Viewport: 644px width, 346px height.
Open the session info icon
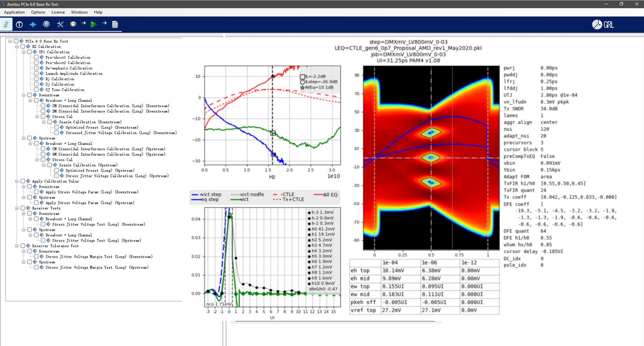19,24
